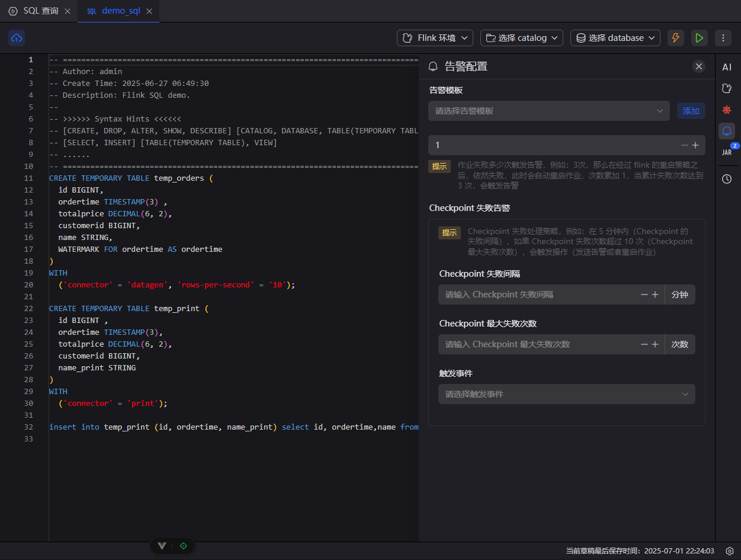The width and height of the screenshot is (741, 560).
Task: Open the three-dot more options menu
Action: (x=723, y=38)
